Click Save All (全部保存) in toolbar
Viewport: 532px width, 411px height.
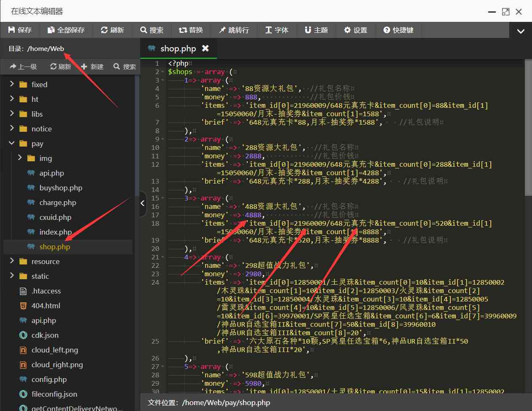click(x=66, y=30)
